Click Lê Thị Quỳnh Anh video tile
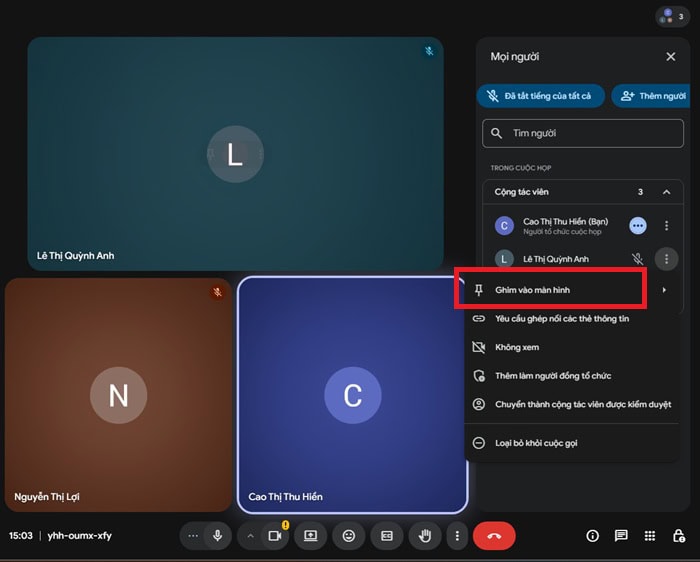 click(x=235, y=154)
